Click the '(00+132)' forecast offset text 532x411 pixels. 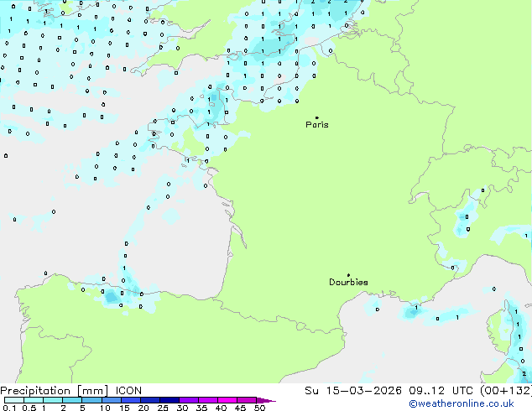pos(506,391)
